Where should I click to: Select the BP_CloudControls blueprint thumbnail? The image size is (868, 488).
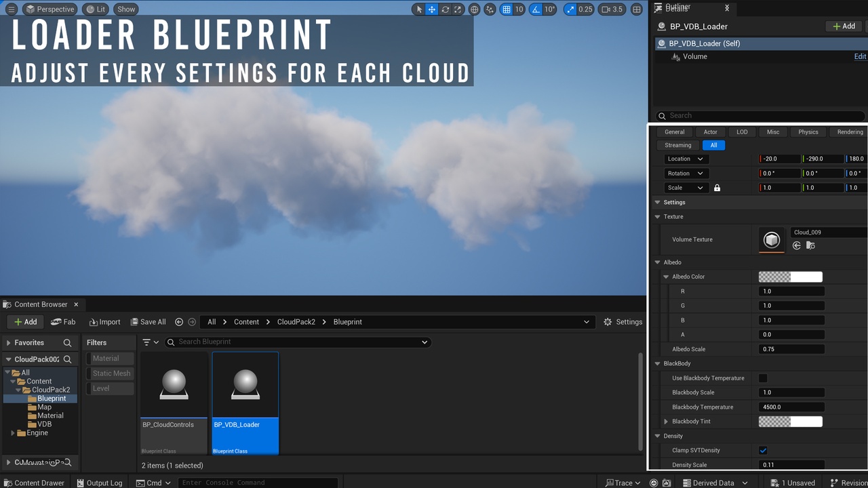coord(174,384)
